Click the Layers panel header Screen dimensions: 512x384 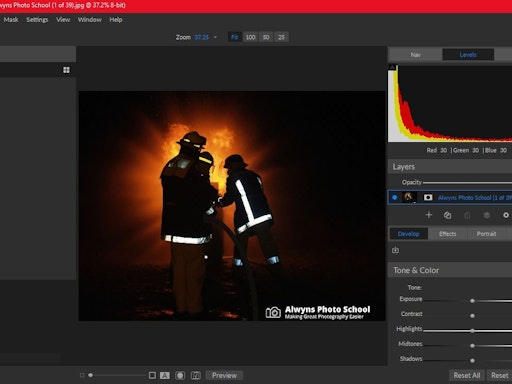(450, 167)
